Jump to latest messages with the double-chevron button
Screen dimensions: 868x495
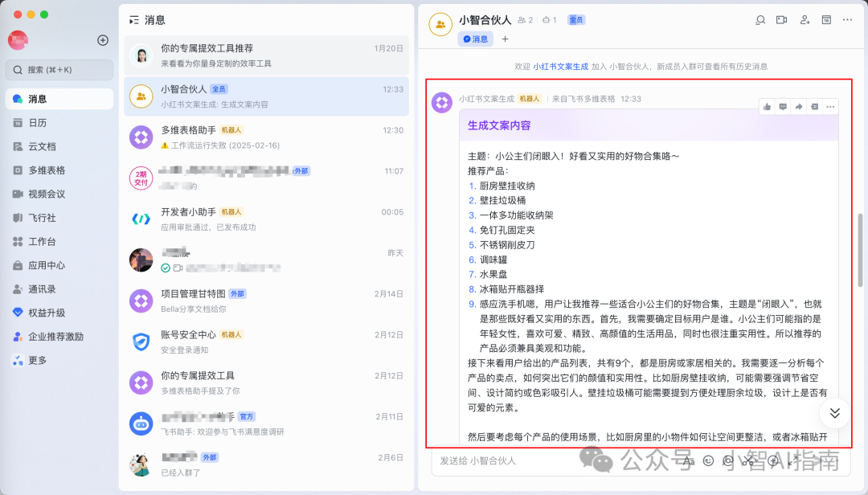(835, 413)
